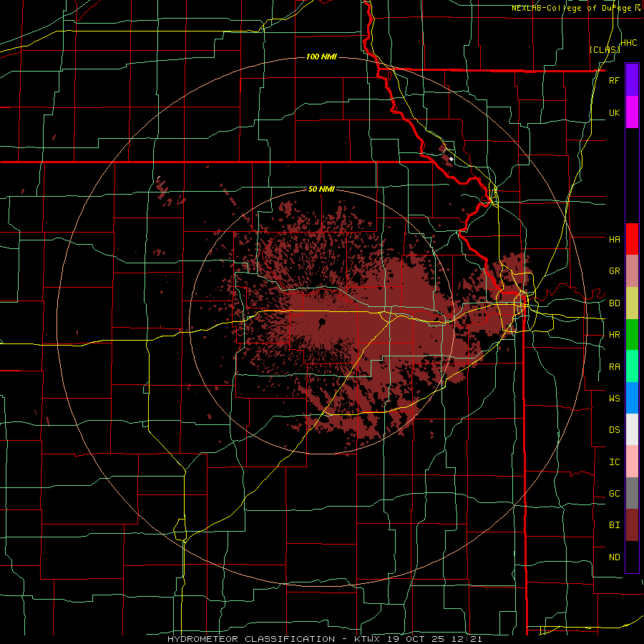Click the '12:21' timestamp text
The width and height of the screenshot is (644, 644).
pyautogui.click(x=469, y=639)
